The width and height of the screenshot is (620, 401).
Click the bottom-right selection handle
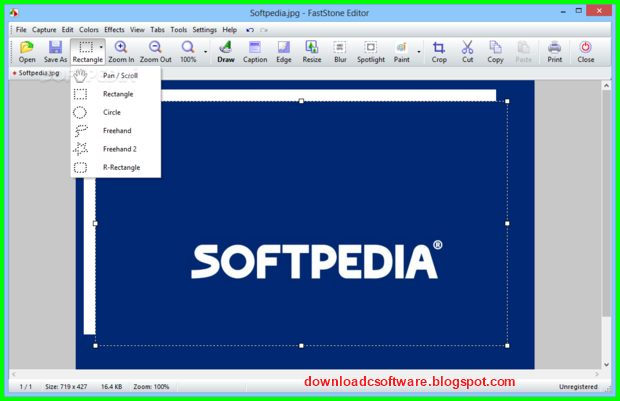coord(507,346)
